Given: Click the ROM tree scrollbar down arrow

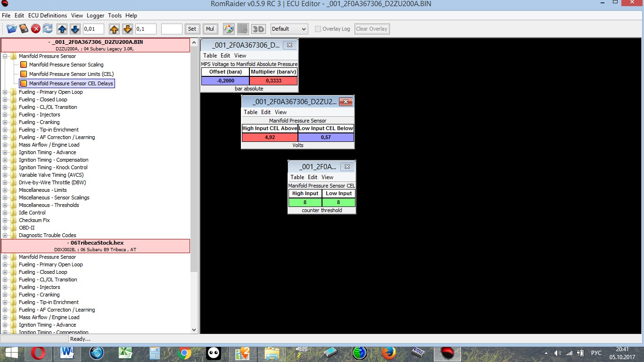Looking at the screenshot, I should pos(194,330).
